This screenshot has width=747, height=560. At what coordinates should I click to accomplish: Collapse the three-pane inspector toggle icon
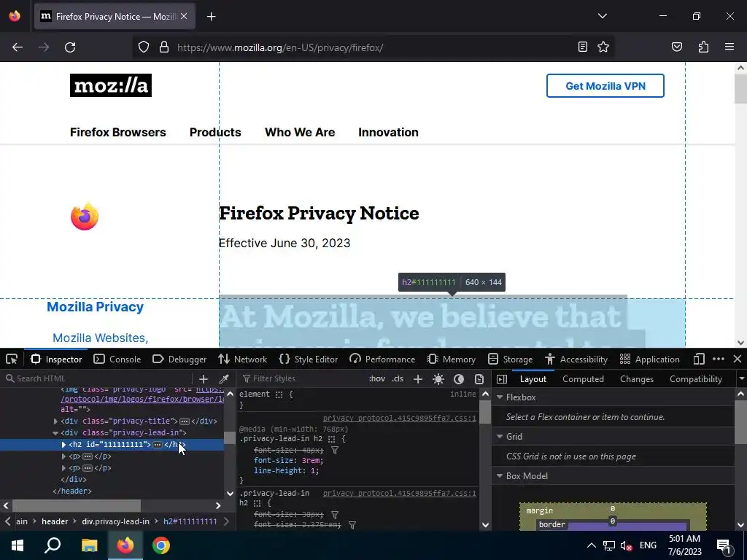(502, 378)
